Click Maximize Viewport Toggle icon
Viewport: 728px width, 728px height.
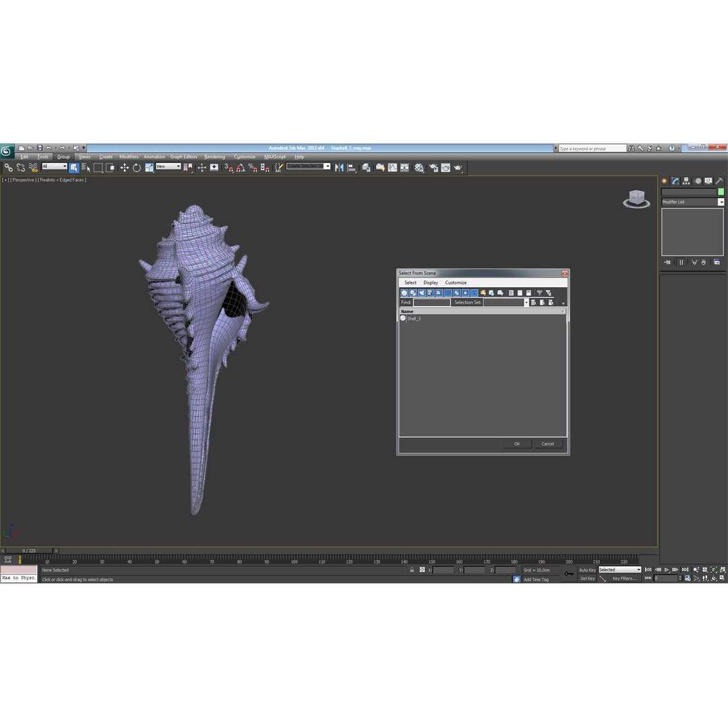723,578
